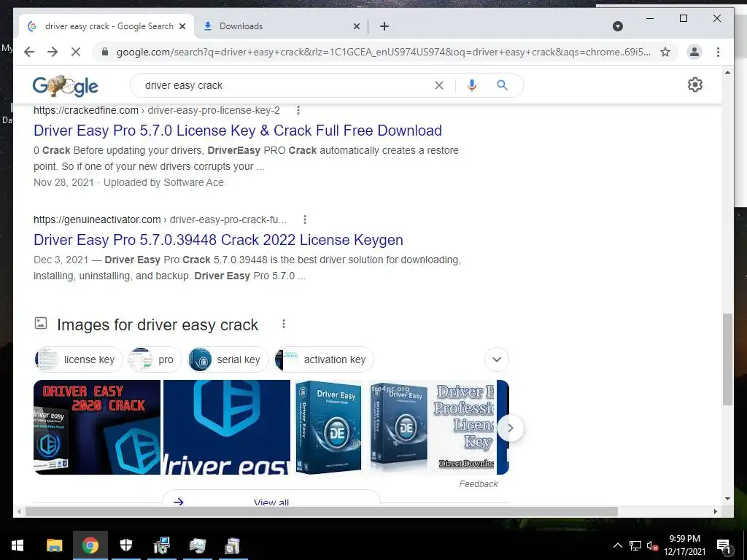Image resolution: width=747 pixels, height=560 pixels.
Task: Open the Windows Start menu
Action: [x=18, y=545]
